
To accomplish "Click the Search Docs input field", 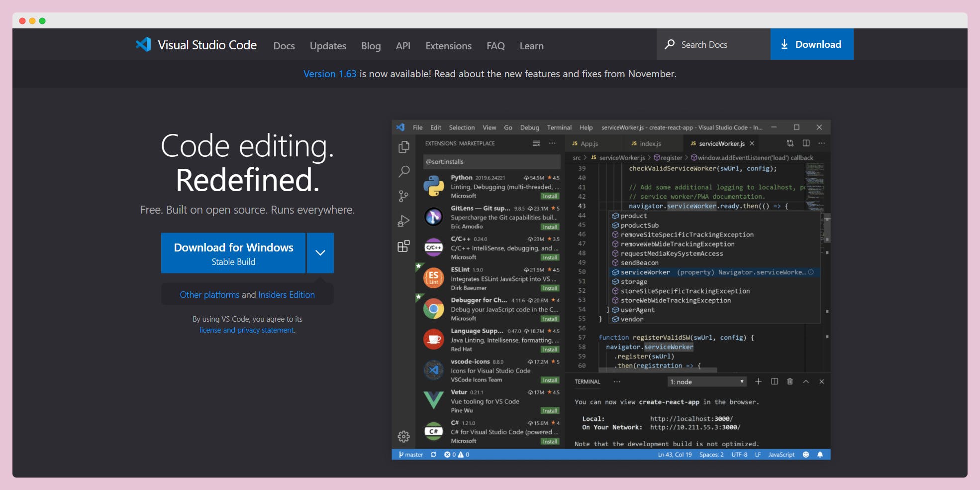I will (x=713, y=44).
